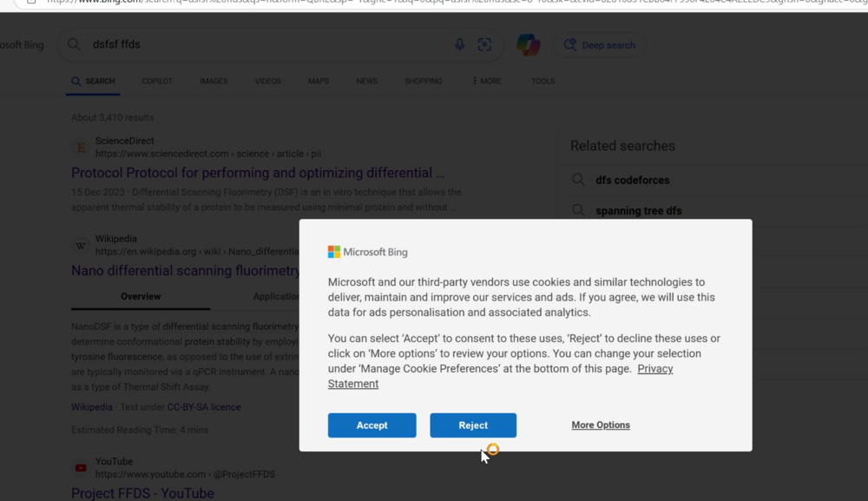The image size is (868, 501).
Task: Select the SEARCH tab
Action: [x=93, y=81]
